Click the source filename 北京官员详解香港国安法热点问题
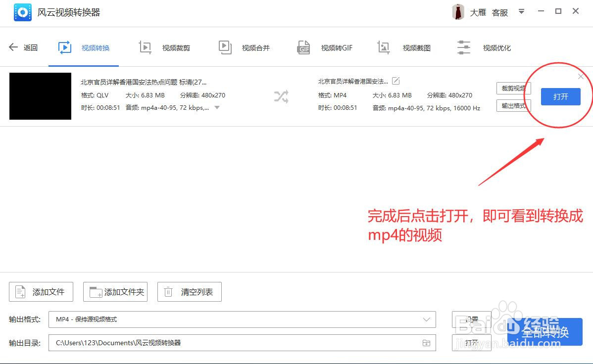This screenshot has width=593, height=364. [144, 82]
